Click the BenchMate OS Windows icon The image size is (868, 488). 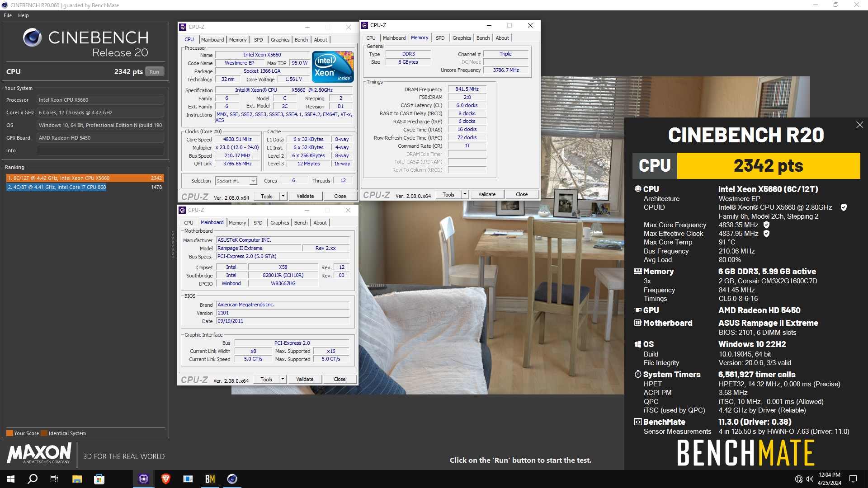pos(637,344)
